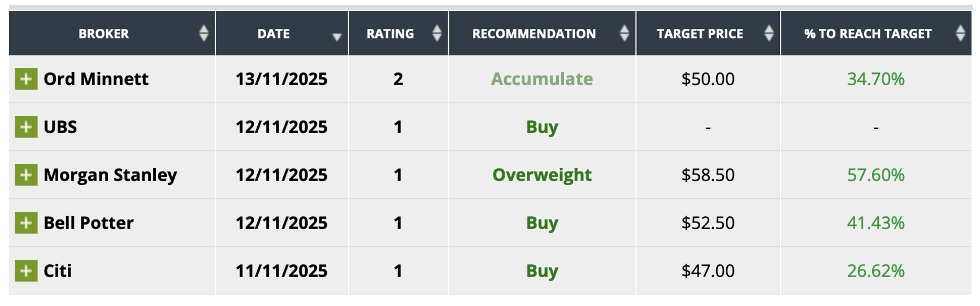Click the Recommendation column header label

point(534,34)
